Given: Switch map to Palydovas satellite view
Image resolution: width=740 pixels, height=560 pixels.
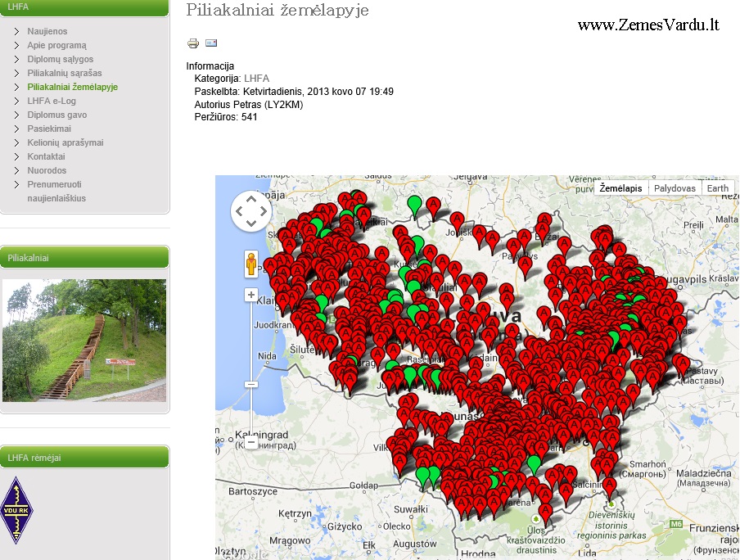Looking at the screenshot, I should [x=675, y=188].
